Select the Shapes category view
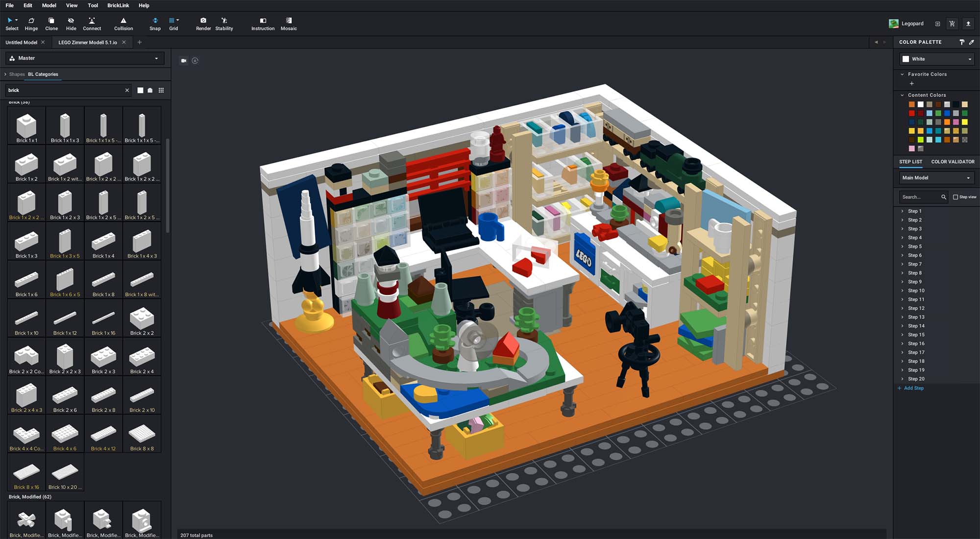Viewport: 980px width, 539px height. pos(17,74)
